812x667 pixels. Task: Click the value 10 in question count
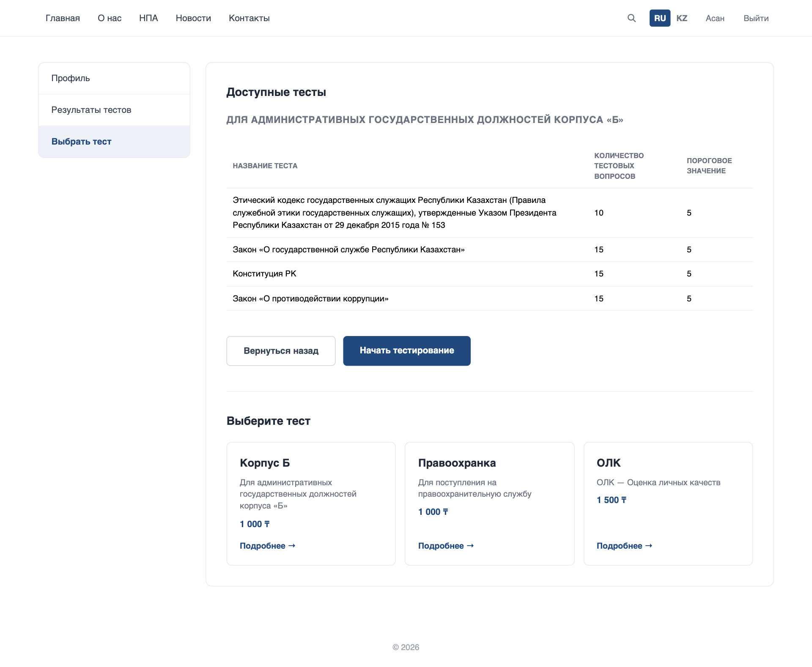click(599, 213)
